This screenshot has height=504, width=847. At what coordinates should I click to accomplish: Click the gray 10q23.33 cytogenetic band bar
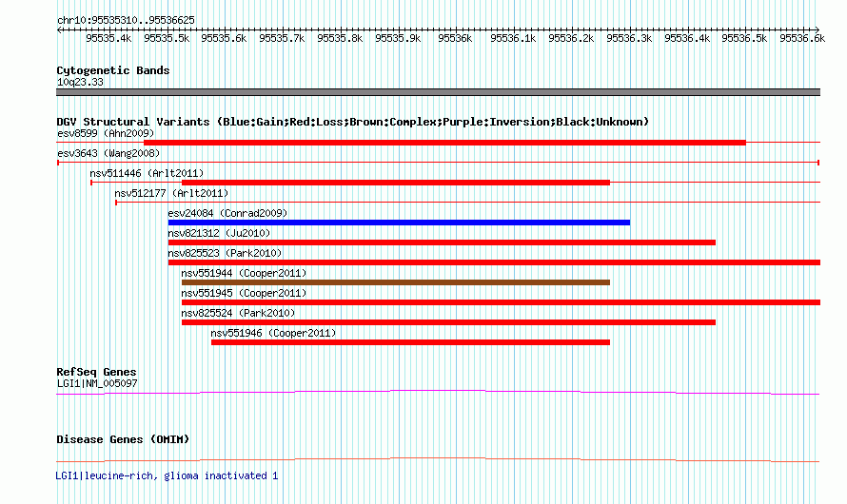(438, 92)
